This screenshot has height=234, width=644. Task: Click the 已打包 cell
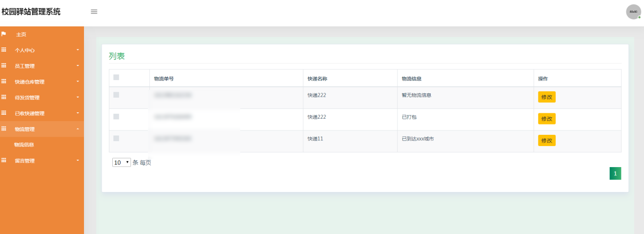click(409, 117)
